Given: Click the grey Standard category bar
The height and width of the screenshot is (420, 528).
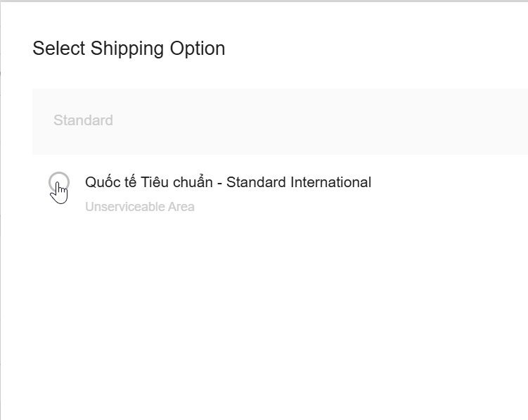Looking at the screenshot, I should [x=280, y=122].
